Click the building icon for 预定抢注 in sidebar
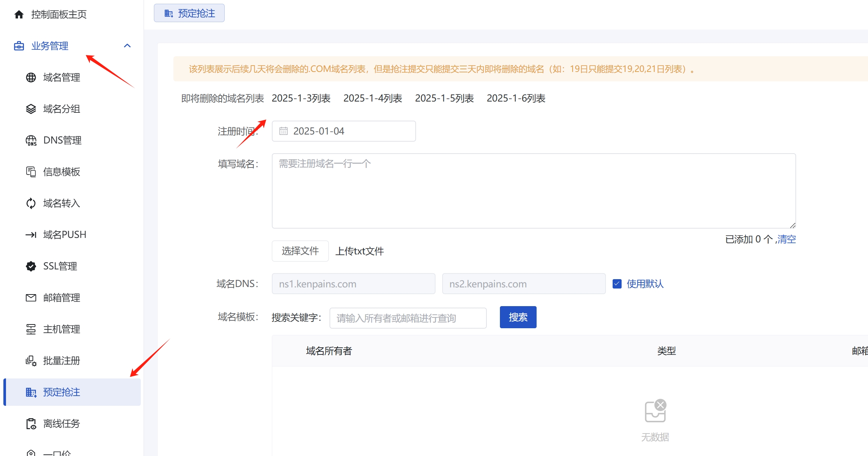The width and height of the screenshot is (868, 456). tap(31, 392)
